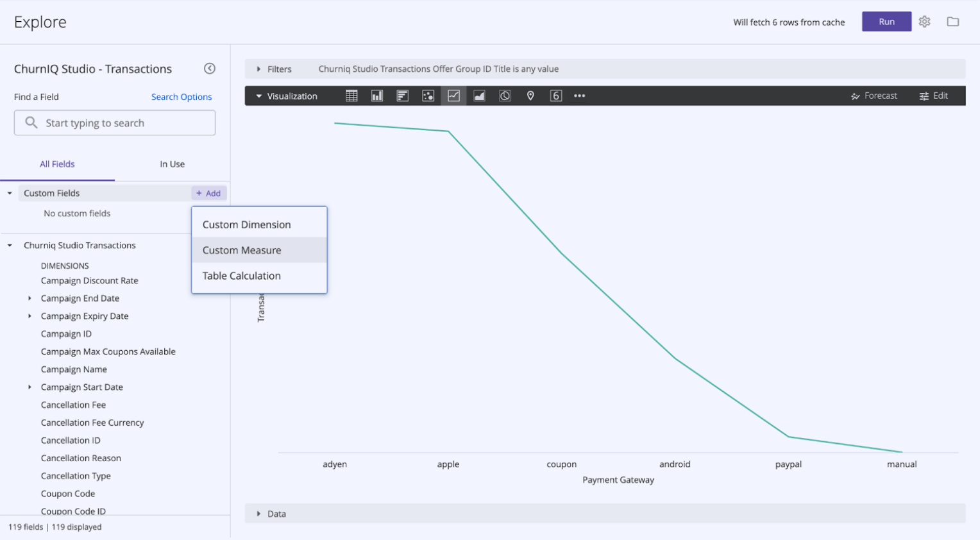This screenshot has height=540, width=980.
Task: Click the folder icon at top right
Action: pos(953,22)
